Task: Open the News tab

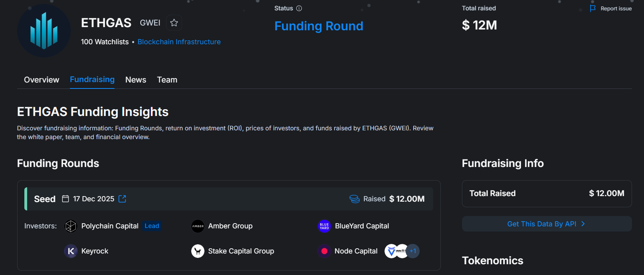Action: pyautogui.click(x=136, y=80)
